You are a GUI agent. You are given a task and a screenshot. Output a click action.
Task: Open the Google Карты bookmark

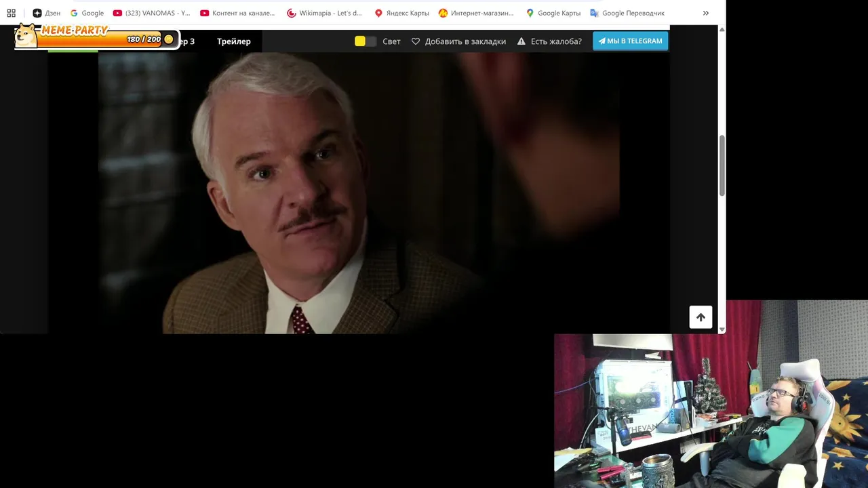(x=553, y=13)
